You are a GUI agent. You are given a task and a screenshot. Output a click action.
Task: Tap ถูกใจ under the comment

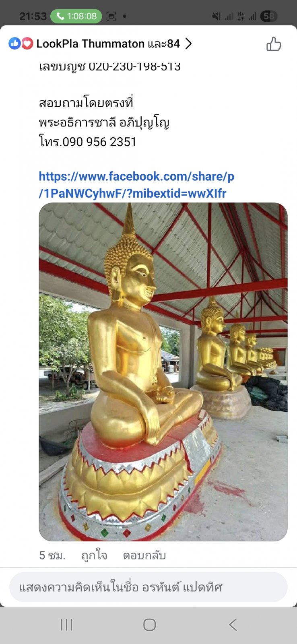point(94,555)
